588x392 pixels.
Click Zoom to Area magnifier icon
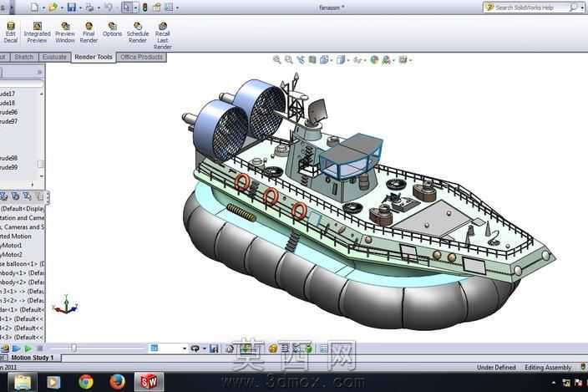[x=289, y=59]
